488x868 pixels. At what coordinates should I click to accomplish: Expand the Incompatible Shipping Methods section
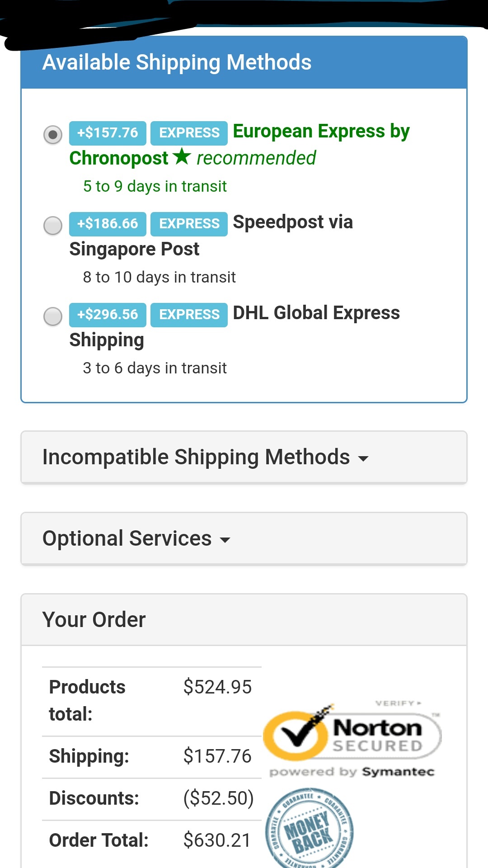click(x=196, y=457)
